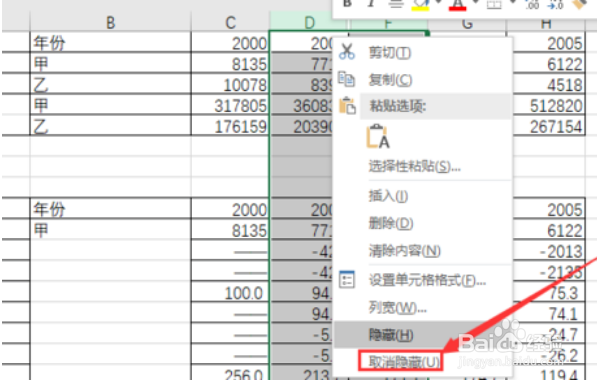Select 插入(I) to insert a column
The height and width of the screenshot is (382, 597).
pyautogui.click(x=423, y=196)
